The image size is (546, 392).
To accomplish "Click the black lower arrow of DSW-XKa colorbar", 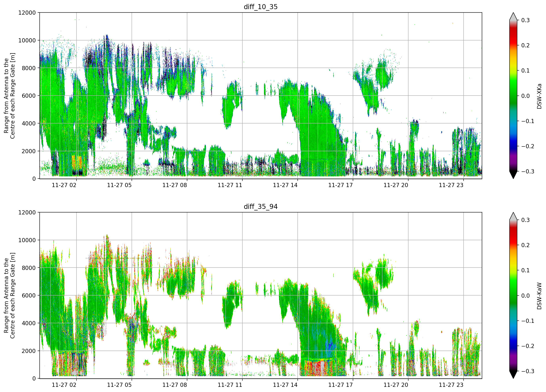I will pos(513,174).
